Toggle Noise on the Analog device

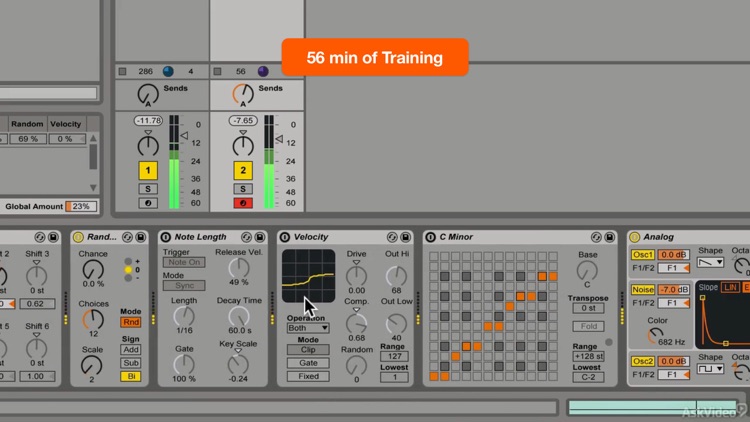click(x=642, y=289)
